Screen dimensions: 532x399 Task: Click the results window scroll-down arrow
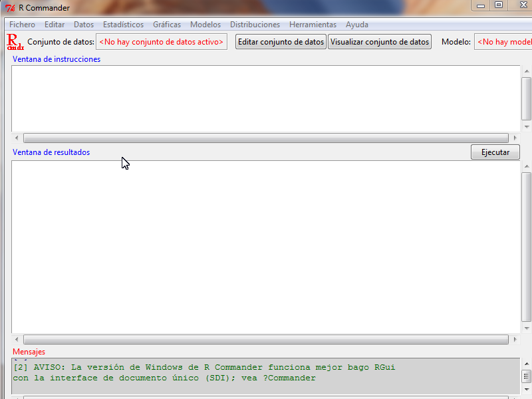(527, 329)
